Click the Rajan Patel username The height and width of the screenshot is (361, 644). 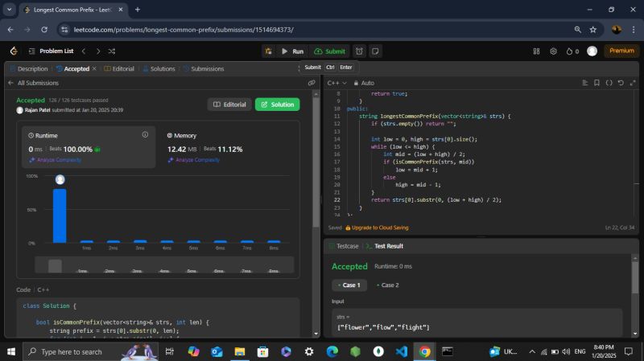click(x=37, y=110)
